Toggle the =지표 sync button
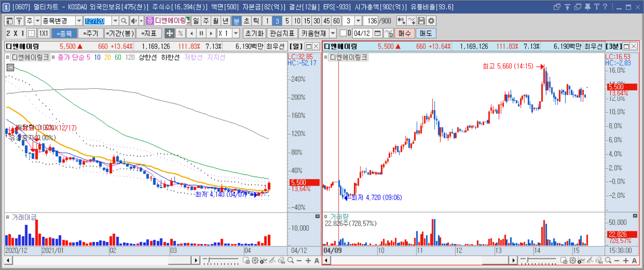The height and width of the screenshot is (270, 644). (149, 33)
